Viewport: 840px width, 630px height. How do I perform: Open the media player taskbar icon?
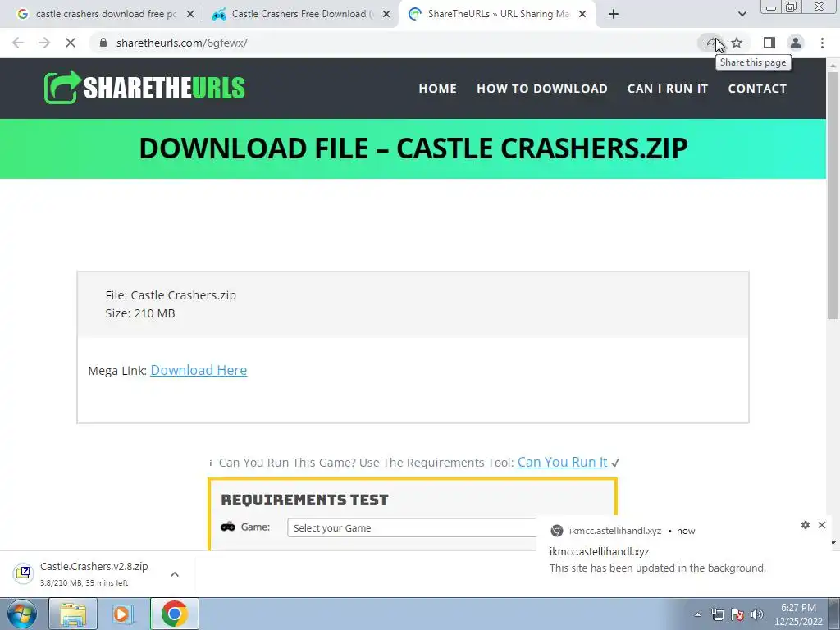(123, 614)
